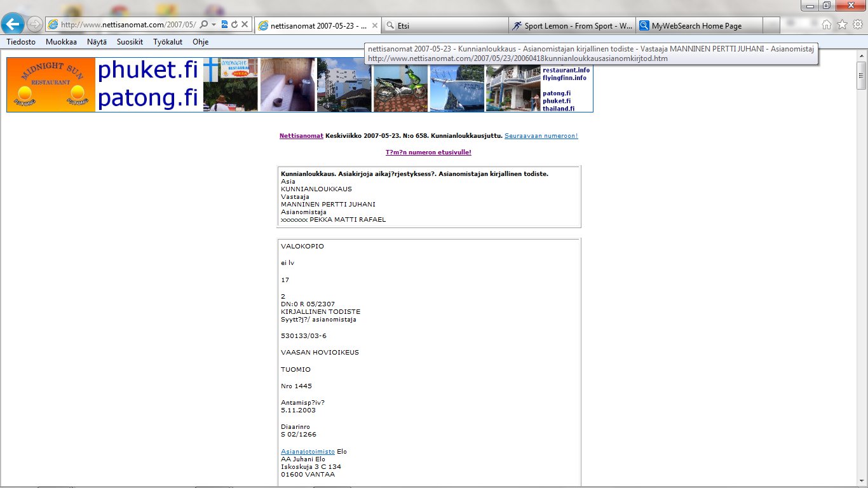This screenshot has height=488, width=868.
Task: Switch to the Sport Lemon tab
Action: point(572,26)
